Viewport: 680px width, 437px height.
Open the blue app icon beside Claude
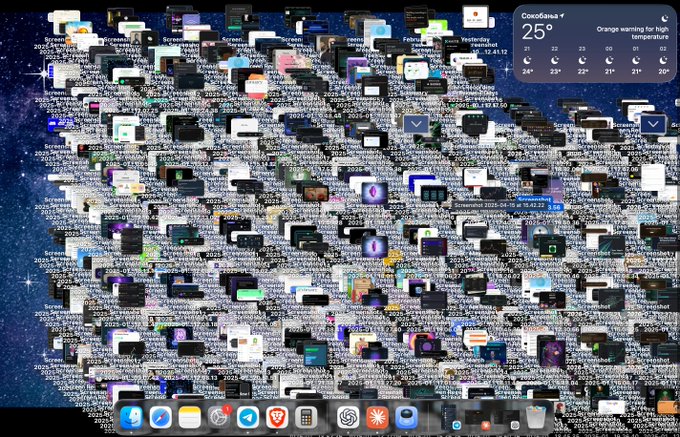pos(406,417)
